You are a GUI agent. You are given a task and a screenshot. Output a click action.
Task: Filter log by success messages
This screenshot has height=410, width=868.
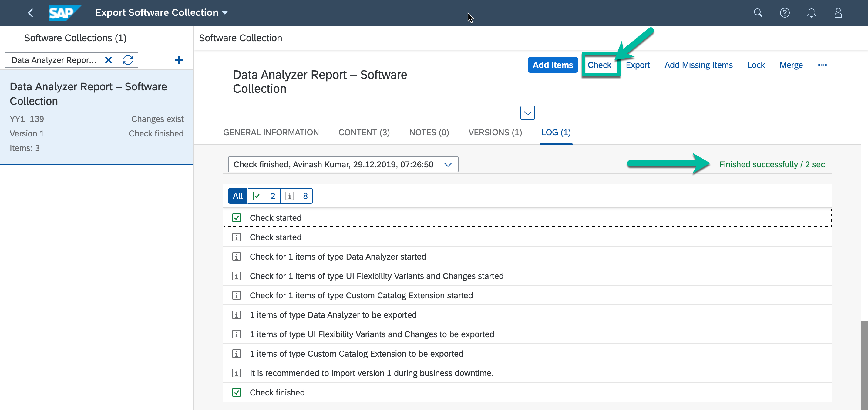[x=264, y=196]
